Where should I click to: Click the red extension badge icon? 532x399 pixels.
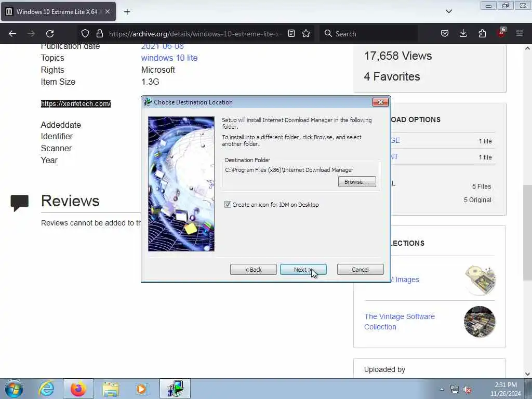[x=501, y=33]
